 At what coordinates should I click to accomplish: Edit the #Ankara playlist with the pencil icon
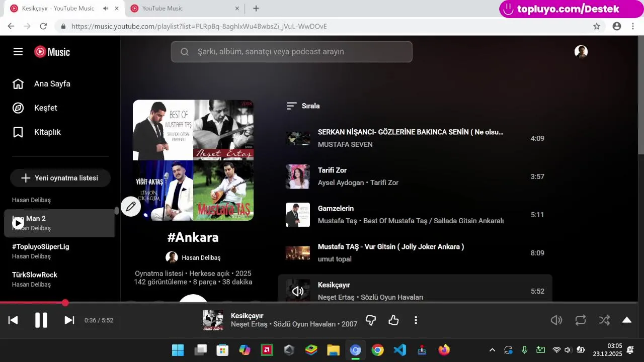131,207
